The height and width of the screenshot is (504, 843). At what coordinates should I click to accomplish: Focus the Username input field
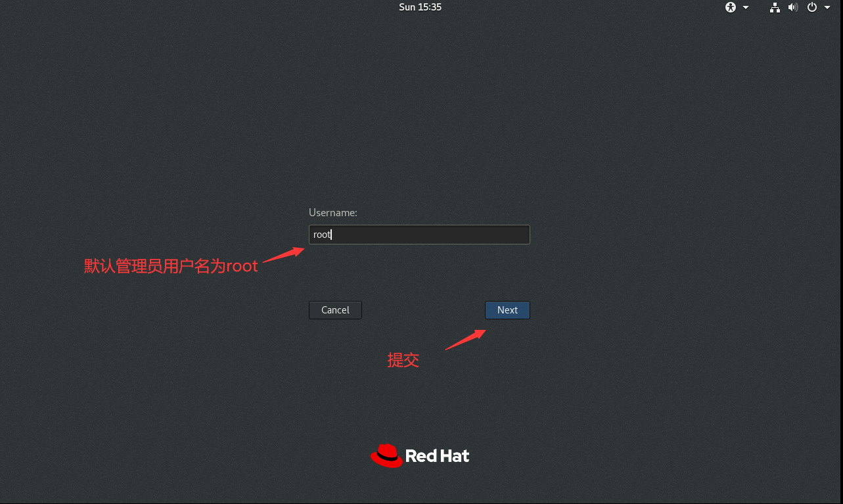(419, 235)
